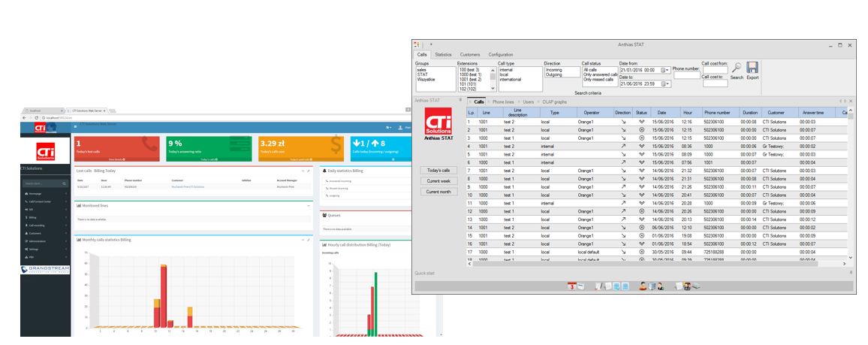Select the Calls ribbon tab
Image resolution: width=868 pixels, height=345 pixels.
coord(422,55)
